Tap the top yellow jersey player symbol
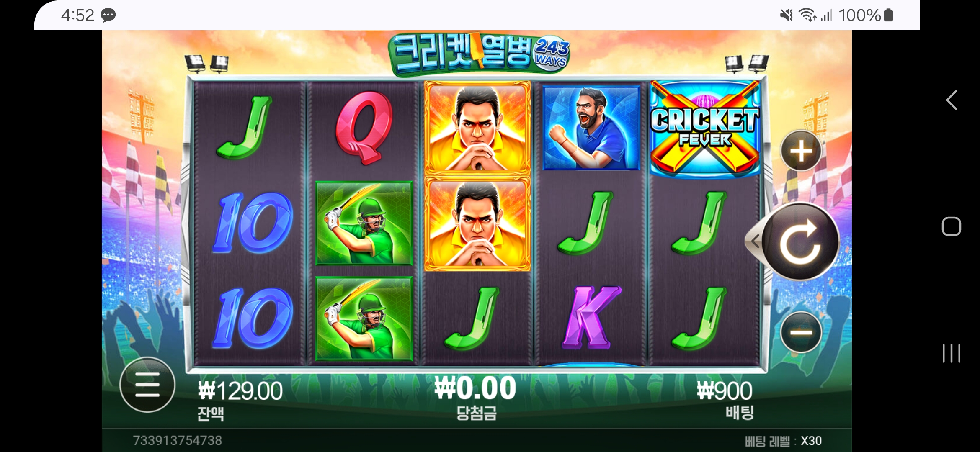The image size is (980, 452). [x=477, y=128]
